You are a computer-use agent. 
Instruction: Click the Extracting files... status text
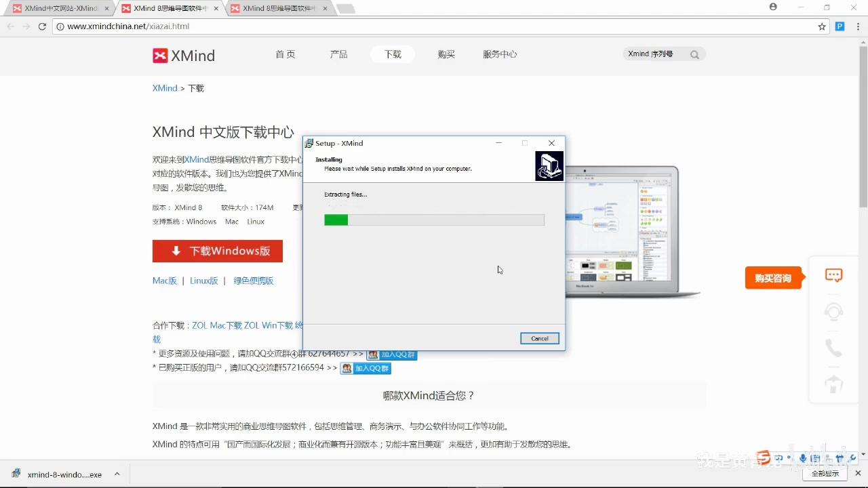(x=345, y=195)
